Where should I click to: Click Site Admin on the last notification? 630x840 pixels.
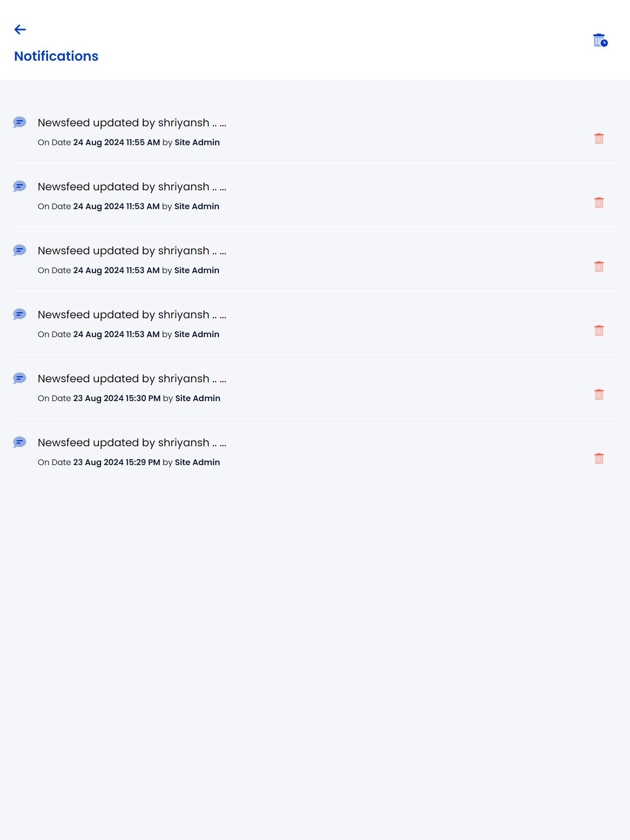click(197, 462)
